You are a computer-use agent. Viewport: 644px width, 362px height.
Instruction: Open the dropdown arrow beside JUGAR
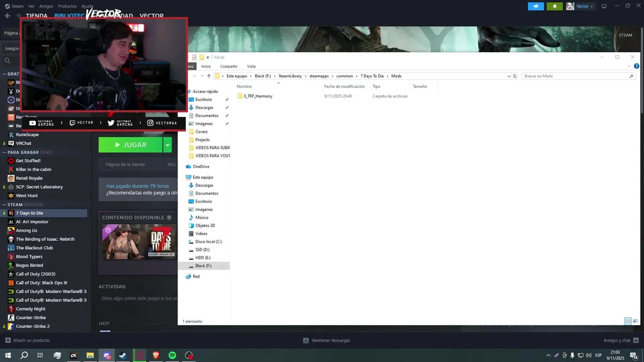(x=168, y=145)
